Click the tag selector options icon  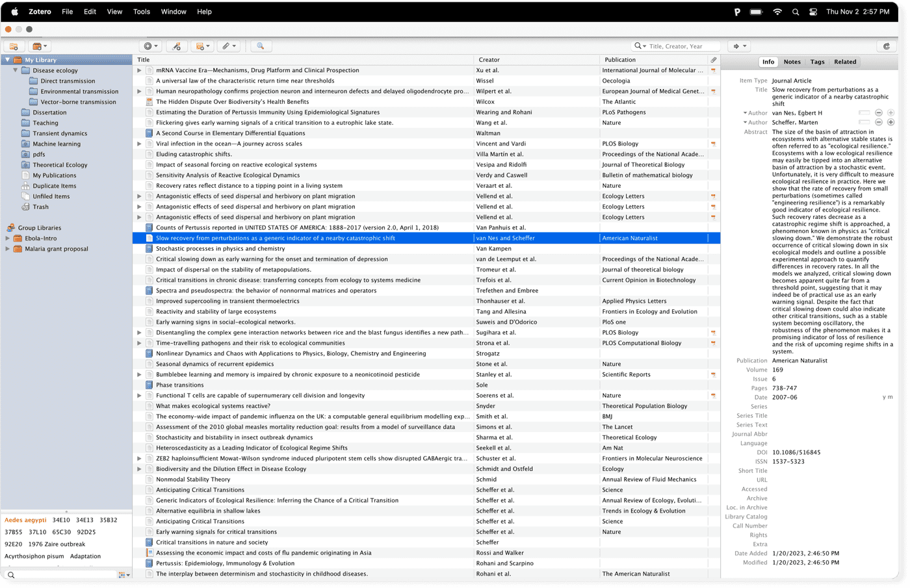coord(123,574)
